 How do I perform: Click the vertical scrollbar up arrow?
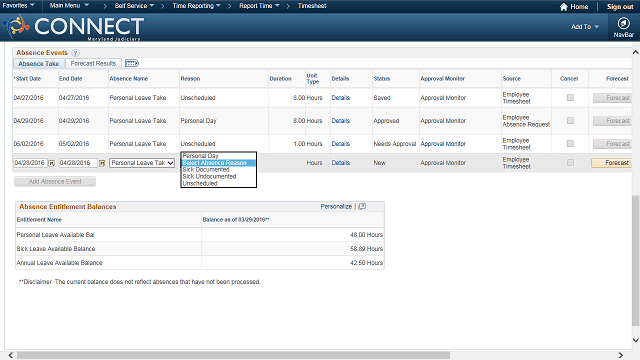tap(636, 53)
